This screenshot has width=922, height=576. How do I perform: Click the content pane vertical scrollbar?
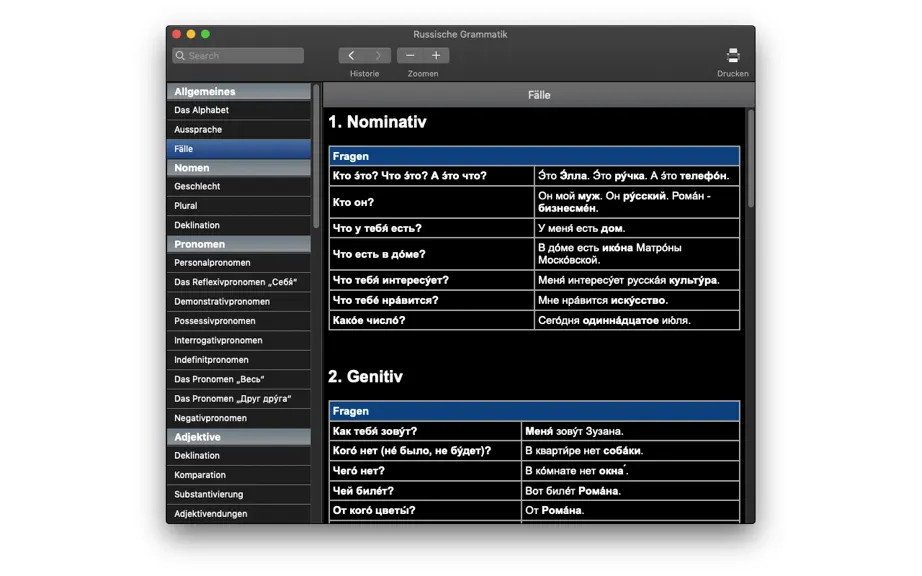coord(750,158)
